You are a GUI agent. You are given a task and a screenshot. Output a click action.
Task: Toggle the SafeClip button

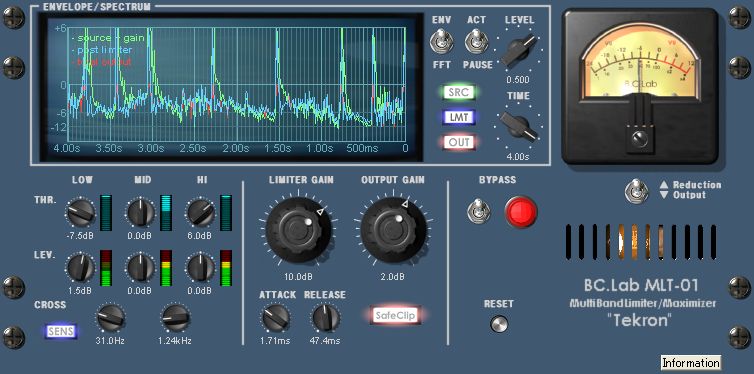tap(395, 315)
